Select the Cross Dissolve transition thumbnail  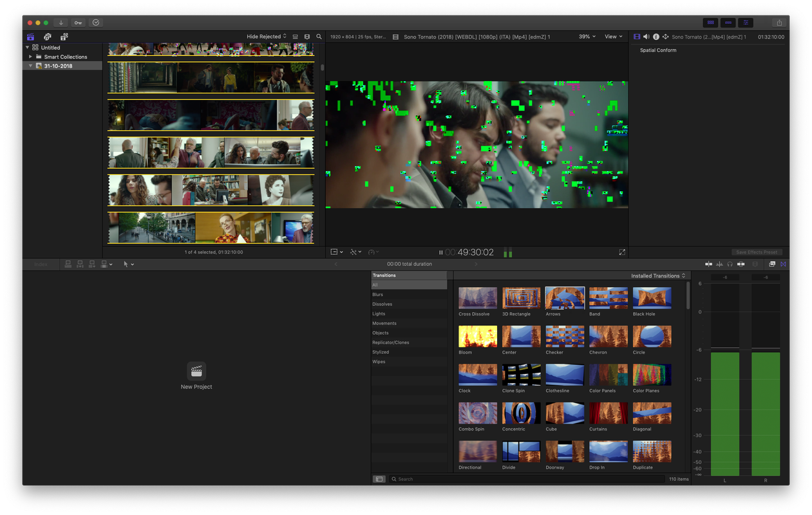[477, 298]
